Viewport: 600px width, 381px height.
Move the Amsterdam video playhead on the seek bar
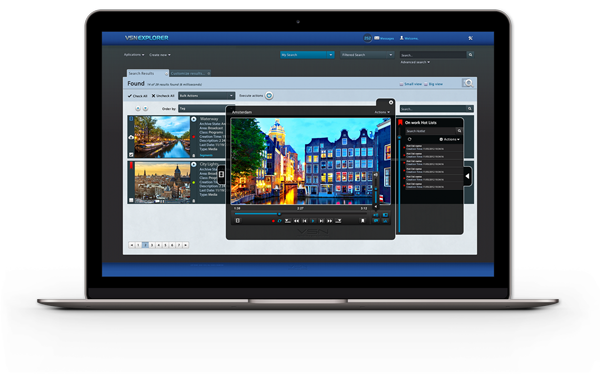tap(279, 214)
